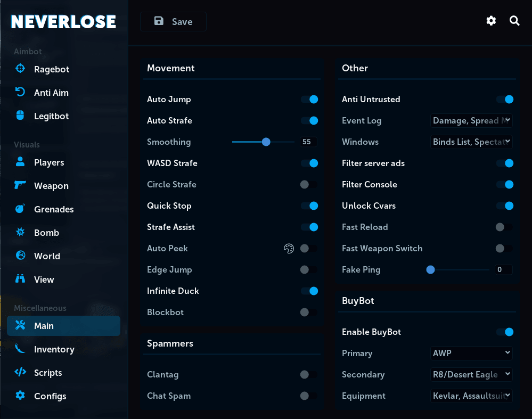Click the Bomb explosion icon
Viewport: 532px width, 419px height.
click(20, 232)
